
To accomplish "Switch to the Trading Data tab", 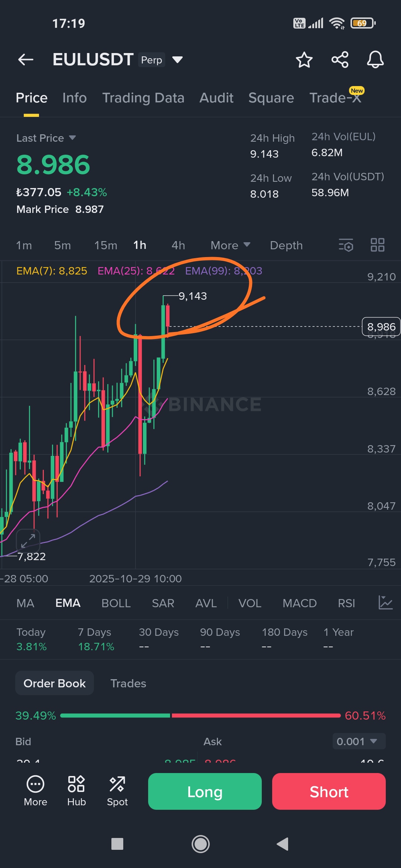I will point(143,98).
